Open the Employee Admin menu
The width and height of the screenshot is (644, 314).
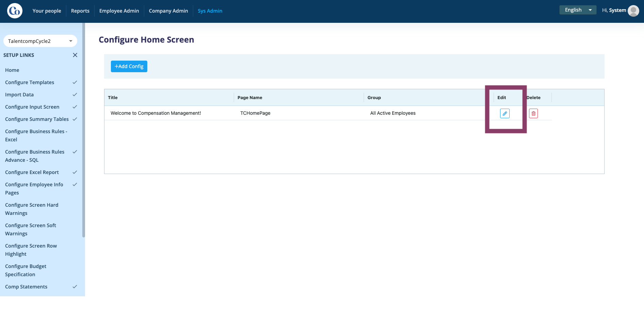pos(119,11)
